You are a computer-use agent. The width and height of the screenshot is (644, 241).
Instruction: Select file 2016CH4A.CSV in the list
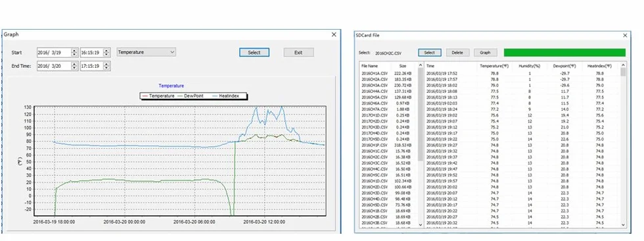[x=375, y=92]
